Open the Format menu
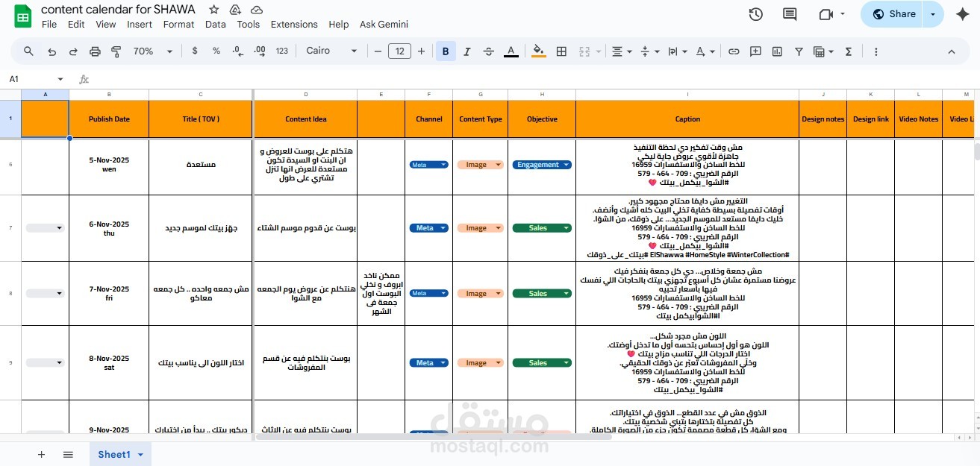The width and height of the screenshot is (980, 466). (x=178, y=24)
